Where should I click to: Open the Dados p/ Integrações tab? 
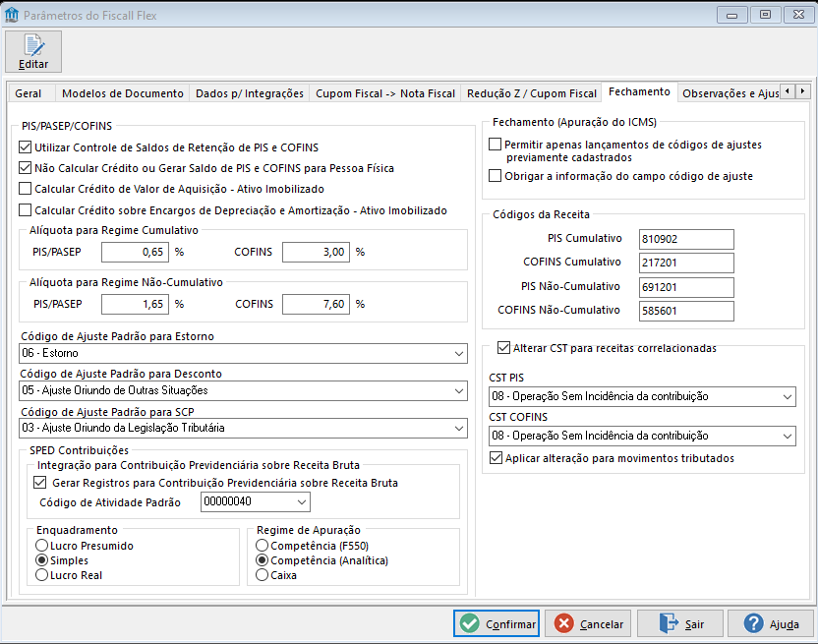click(x=250, y=93)
